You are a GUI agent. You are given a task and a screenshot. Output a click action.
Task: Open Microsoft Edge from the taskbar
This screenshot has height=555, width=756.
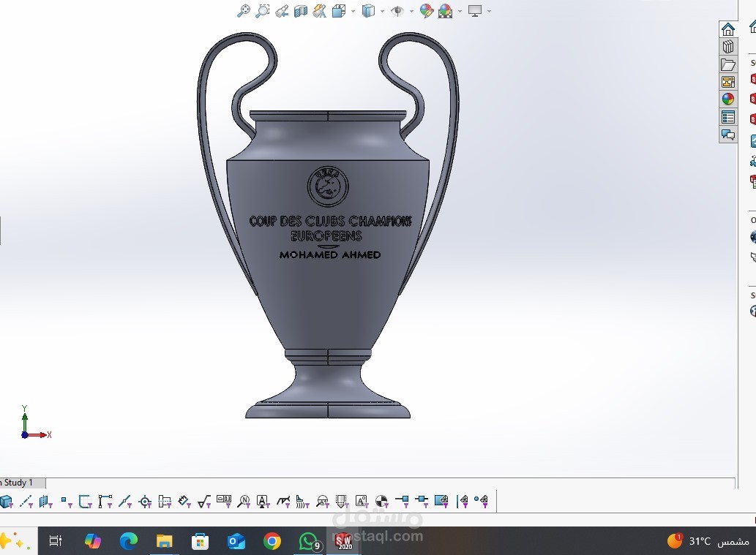(x=128, y=541)
